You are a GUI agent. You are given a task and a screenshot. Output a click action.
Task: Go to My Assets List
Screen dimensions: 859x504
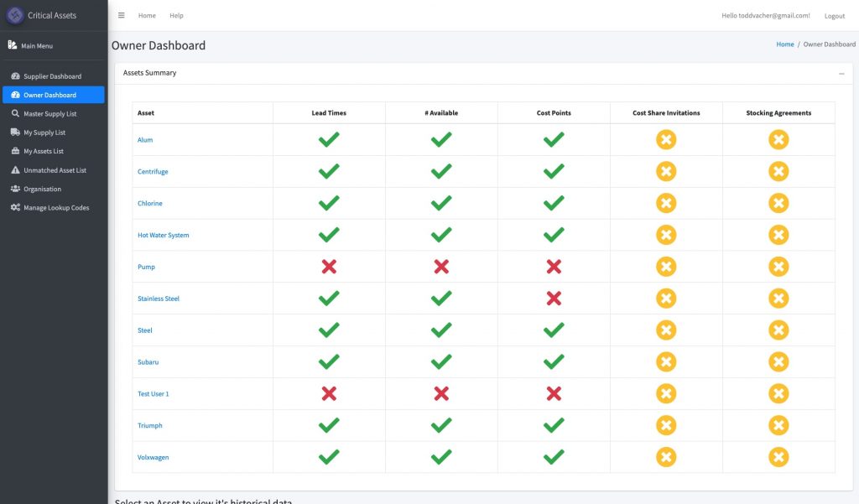coord(43,152)
